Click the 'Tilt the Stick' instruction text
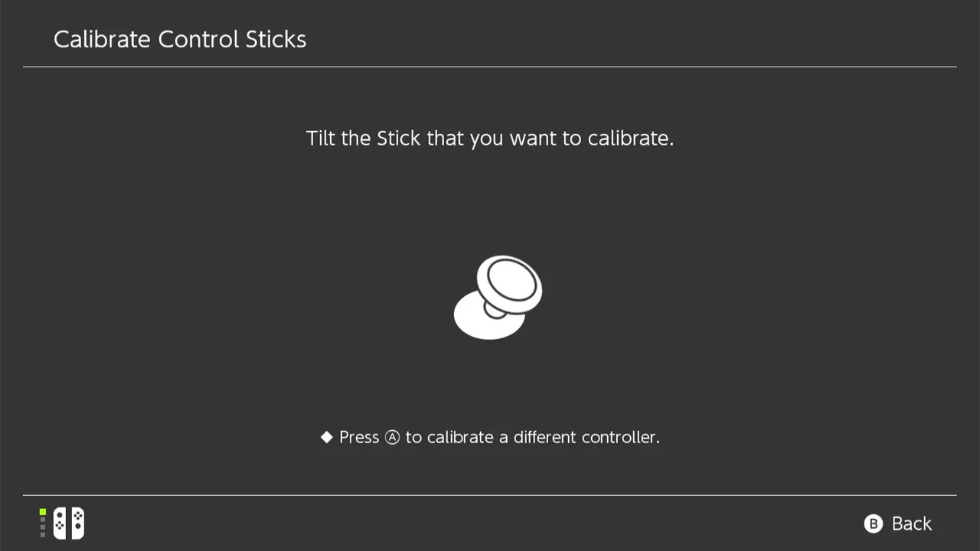 (x=489, y=139)
